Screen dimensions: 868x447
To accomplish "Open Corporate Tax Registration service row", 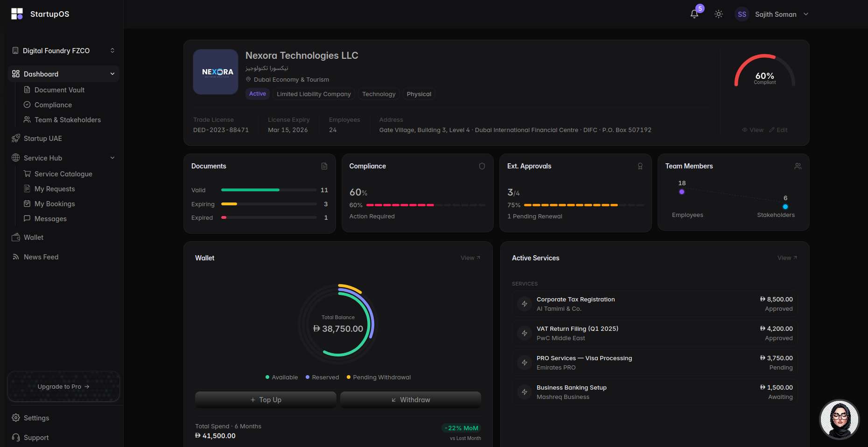I will tap(655, 304).
